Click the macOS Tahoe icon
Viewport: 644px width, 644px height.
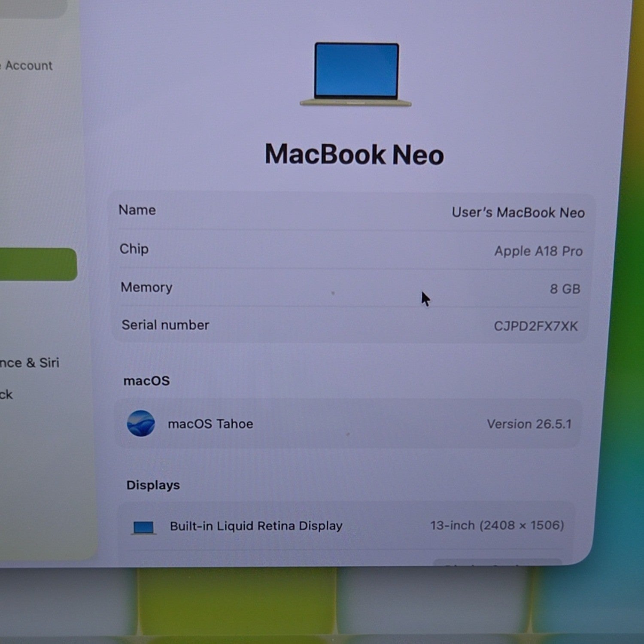click(x=141, y=423)
